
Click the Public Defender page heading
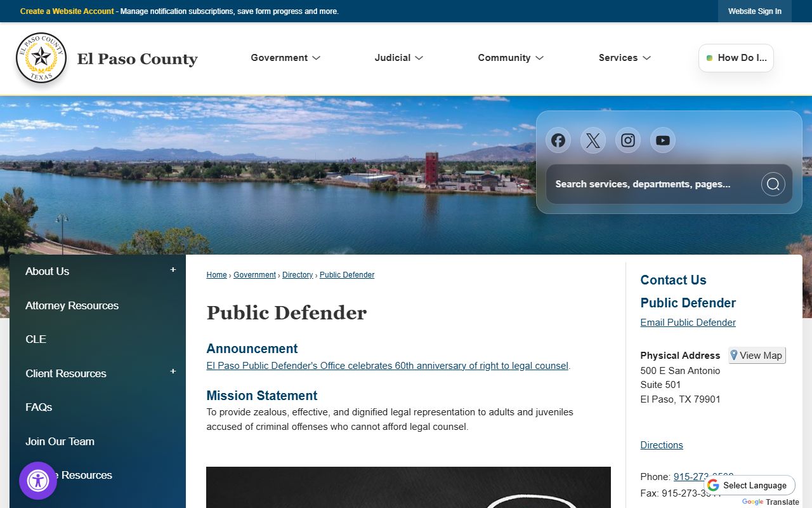click(287, 313)
